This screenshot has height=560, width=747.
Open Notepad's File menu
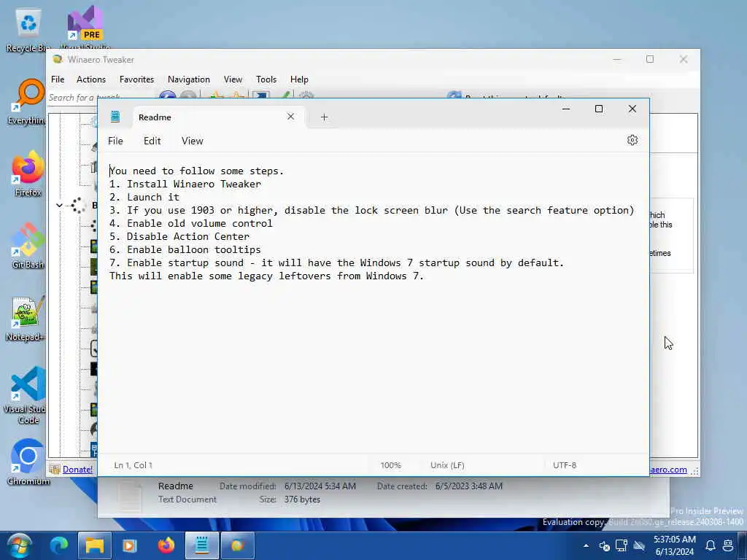tap(115, 141)
